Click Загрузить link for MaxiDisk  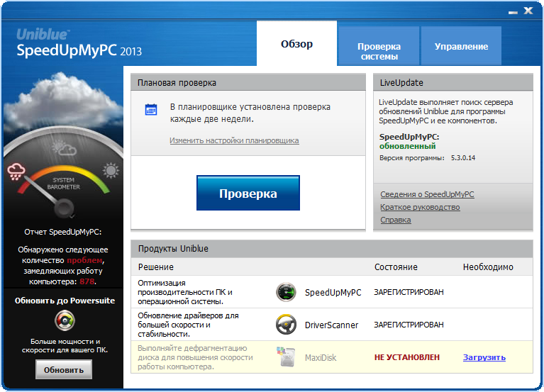coord(484,357)
